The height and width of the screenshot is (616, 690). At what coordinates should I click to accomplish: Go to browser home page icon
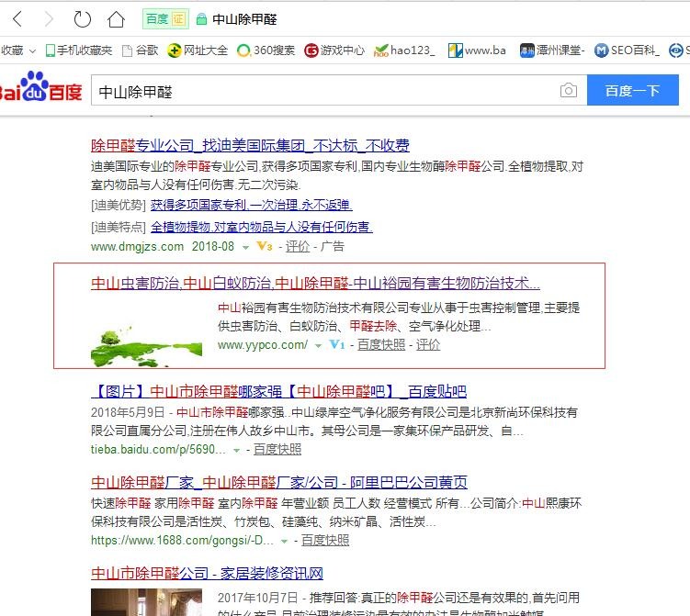pyautogui.click(x=116, y=19)
